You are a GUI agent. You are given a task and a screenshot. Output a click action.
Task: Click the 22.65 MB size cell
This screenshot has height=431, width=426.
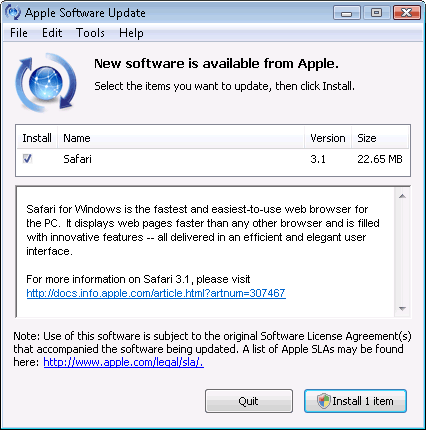tap(380, 159)
